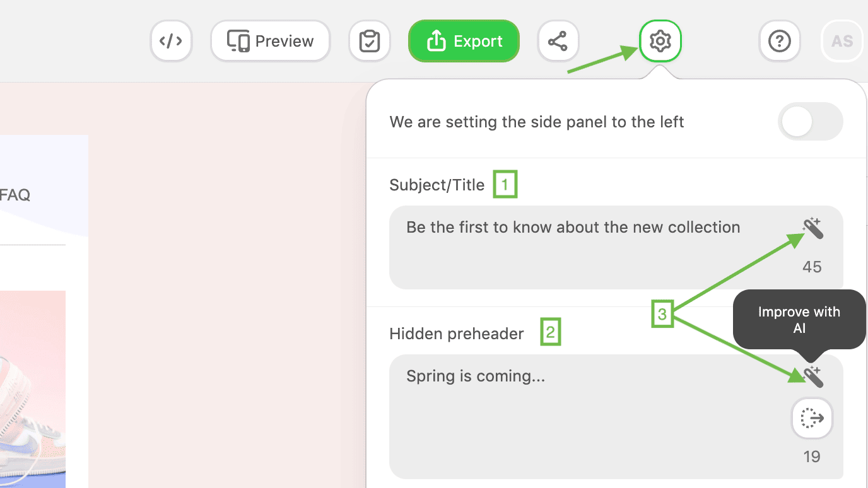Open the HTML code editor icon
868x488 pixels.
click(171, 41)
